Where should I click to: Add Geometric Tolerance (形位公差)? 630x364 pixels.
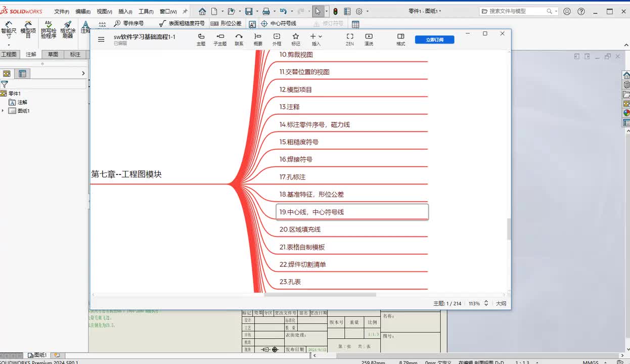click(x=226, y=23)
